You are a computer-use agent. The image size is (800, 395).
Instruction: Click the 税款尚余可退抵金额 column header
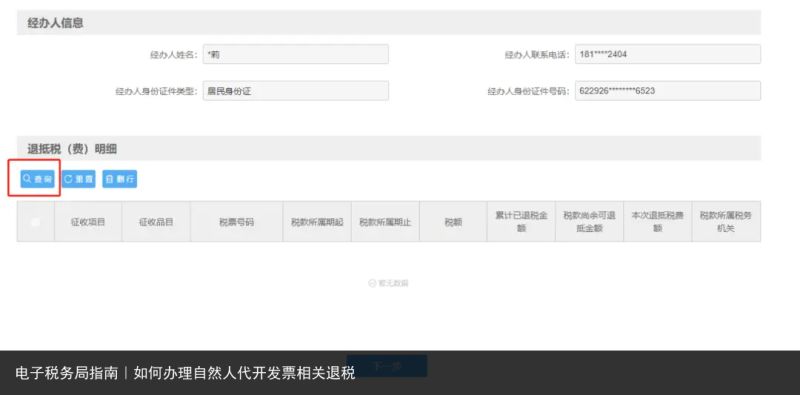click(x=589, y=222)
